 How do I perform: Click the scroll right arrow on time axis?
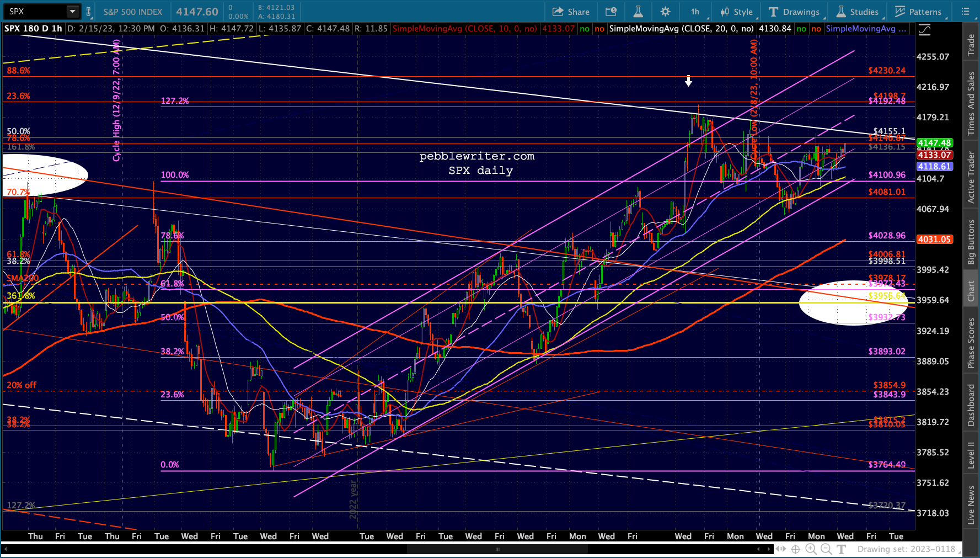(769, 549)
